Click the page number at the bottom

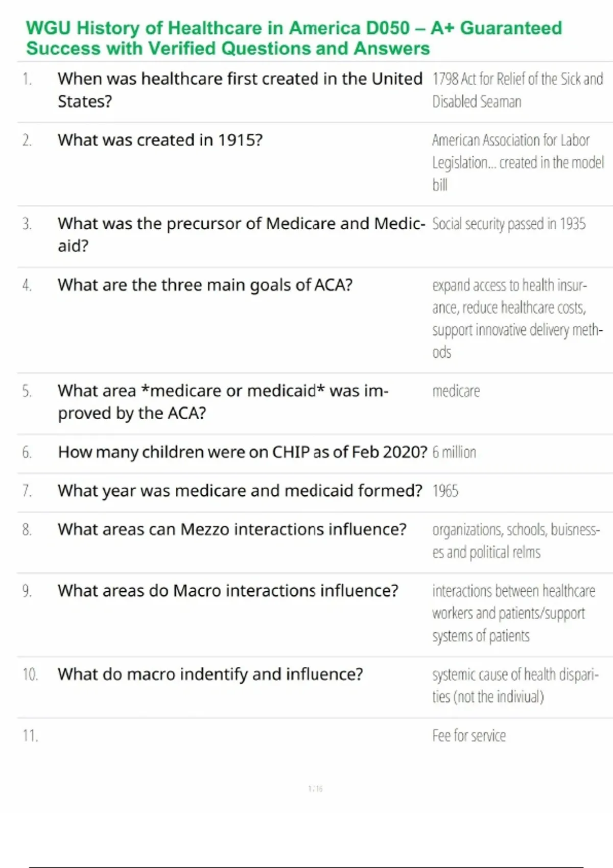point(315,789)
